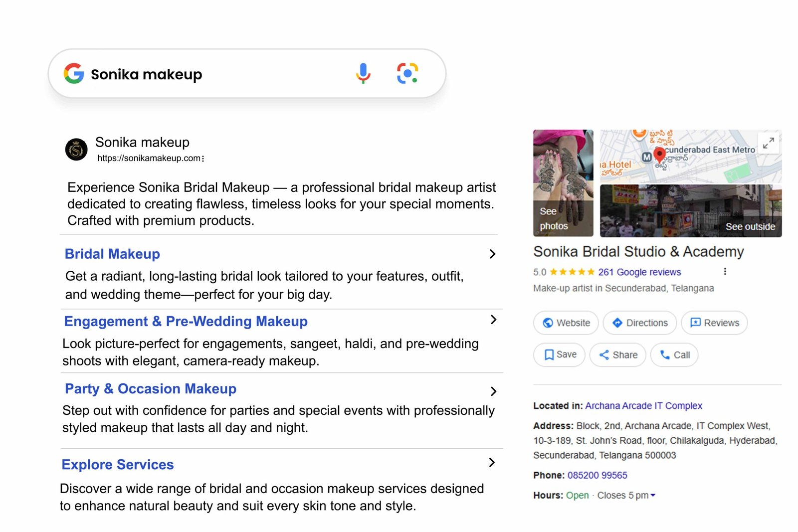Click the Google logo in search bar
798x532 pixels.
coord(74,73)
